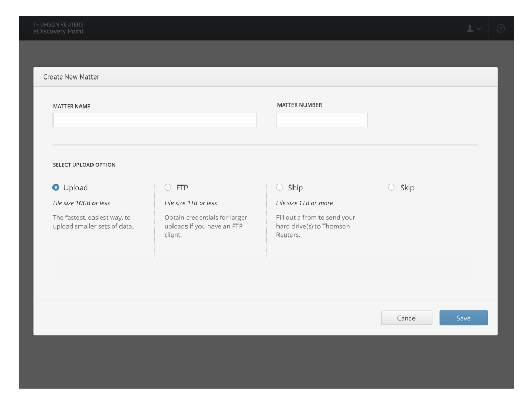
Task: Click the FTP option label text
Action: pos(182,188)
